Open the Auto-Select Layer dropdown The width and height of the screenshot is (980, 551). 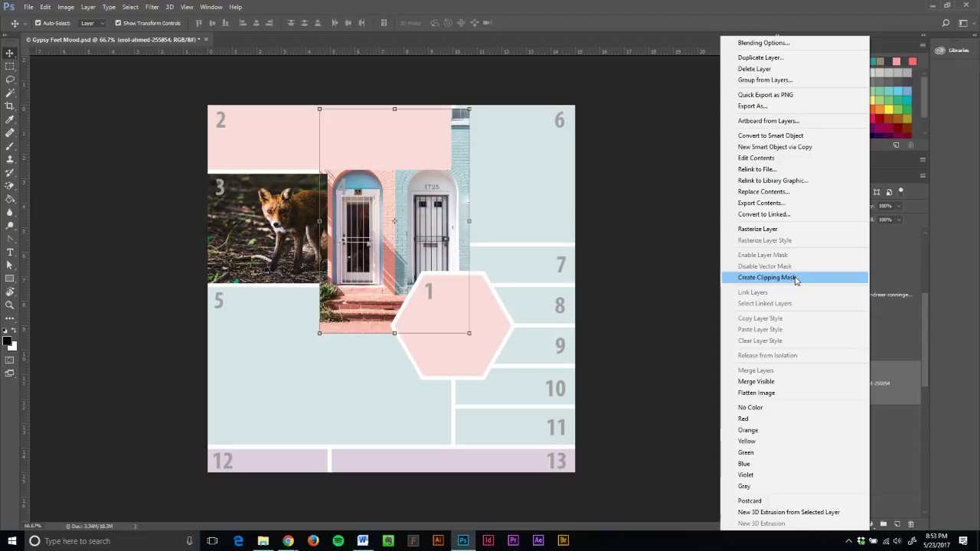[x=93, y=23]
